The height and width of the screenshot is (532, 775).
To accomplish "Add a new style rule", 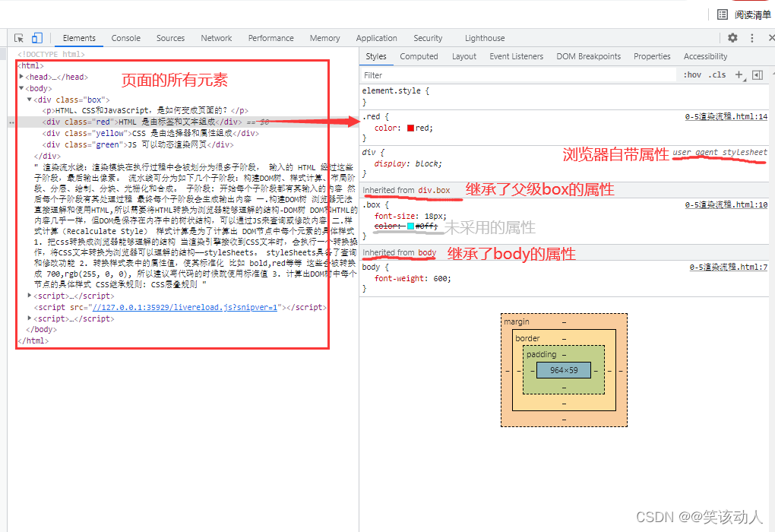I will coord(739,74).
